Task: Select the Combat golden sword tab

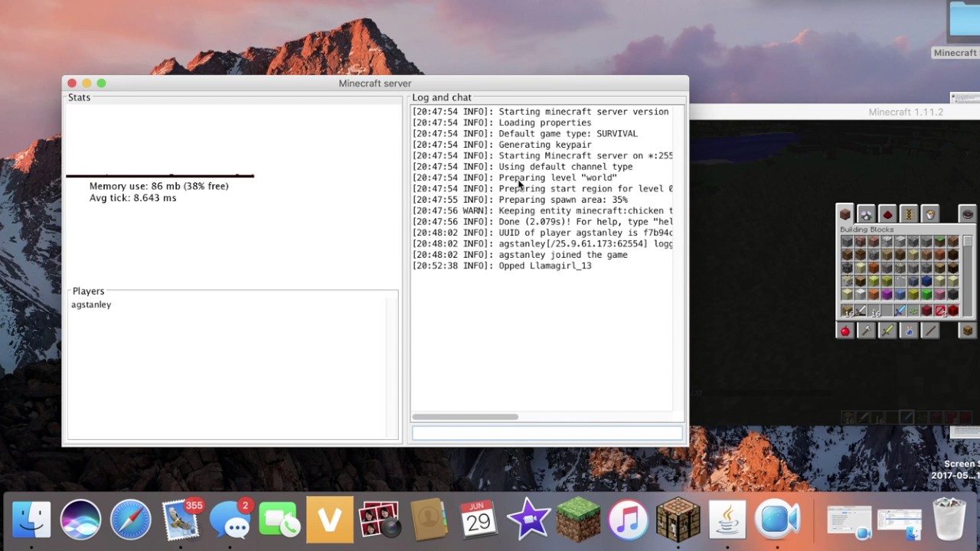Action: (x=887, y=331)
